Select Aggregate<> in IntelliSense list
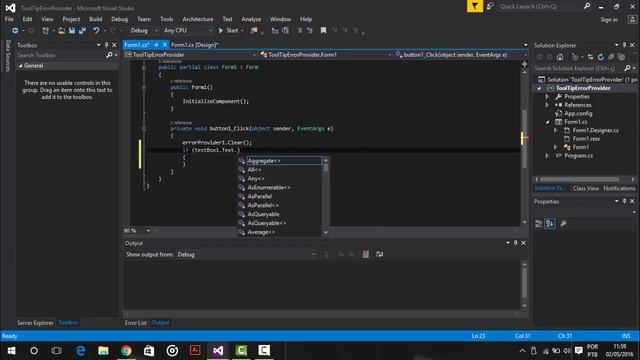640x360 pixels. tap(284, 161)
